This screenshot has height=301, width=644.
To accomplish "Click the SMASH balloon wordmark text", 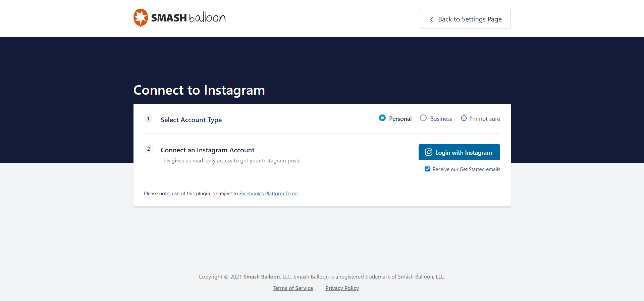I will coord(188,18).
